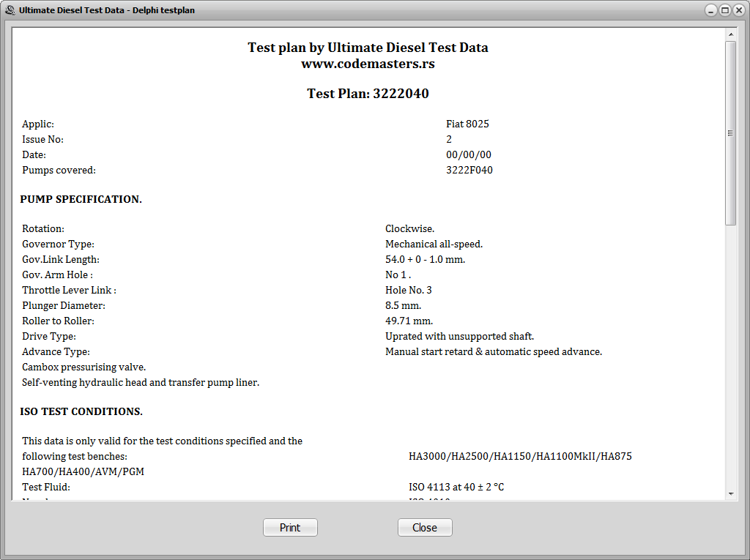The image size is (750, 560).
Task: Click the 'Roller to Roller:' label
Action: pyautogui.click(x=58, y=321)
